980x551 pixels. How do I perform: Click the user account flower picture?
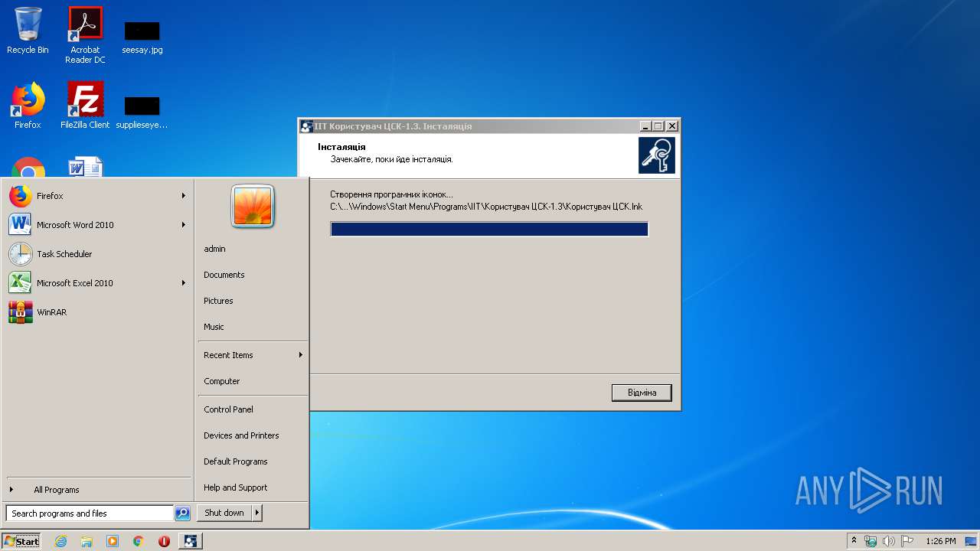coord(253,207)
